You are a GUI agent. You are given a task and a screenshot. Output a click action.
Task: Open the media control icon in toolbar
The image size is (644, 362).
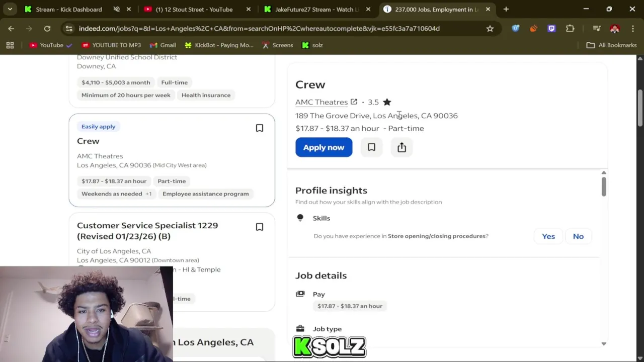pyautogui.click(x=596, y=29)
